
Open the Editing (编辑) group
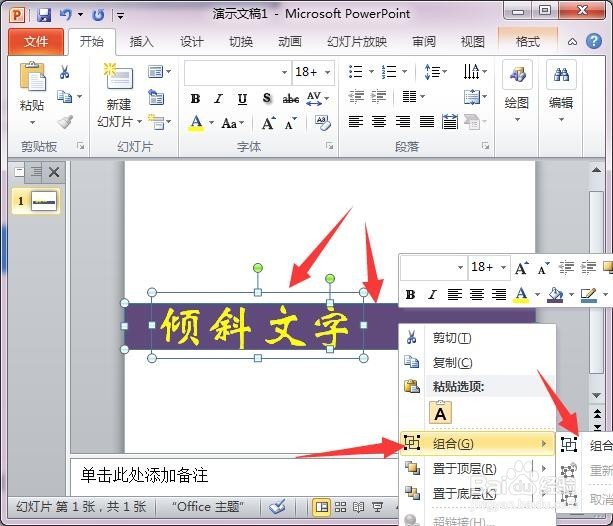[x=561, y=91]
